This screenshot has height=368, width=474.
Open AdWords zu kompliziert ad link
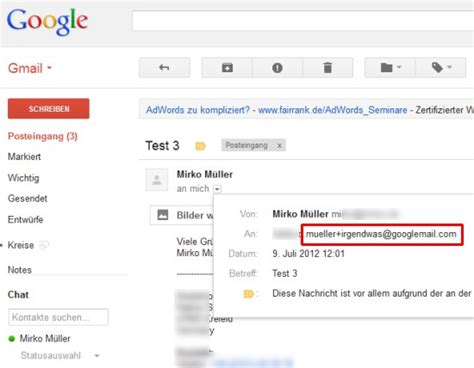(x=198, y=110)
